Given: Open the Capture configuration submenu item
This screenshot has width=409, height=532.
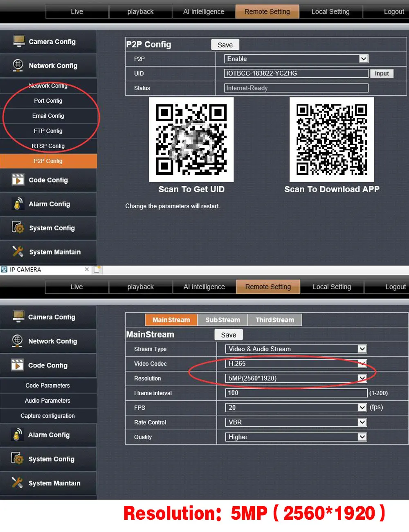Looking at the screenshot, I should click(x=48, y=416).
